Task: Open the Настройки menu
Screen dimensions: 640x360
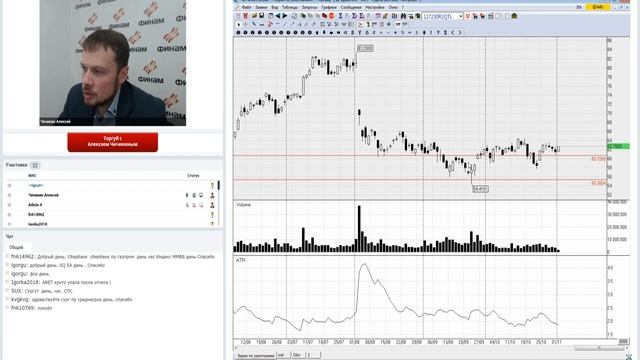Action: point(375,7)
